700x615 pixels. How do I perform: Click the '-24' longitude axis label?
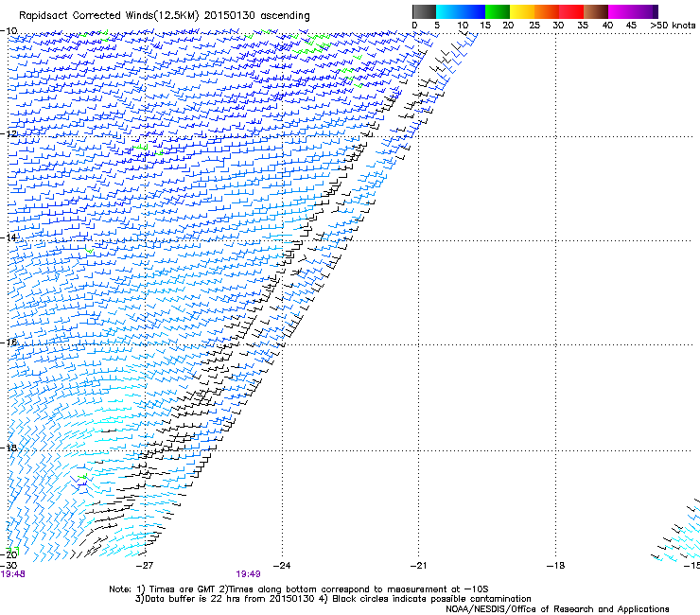281,566
